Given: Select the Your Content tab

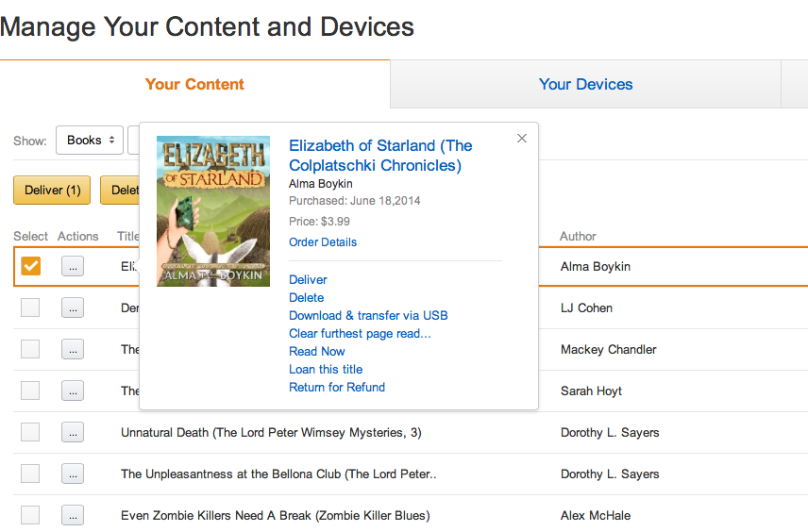Looking at the screenshot, I should click(x=194, y=85).
